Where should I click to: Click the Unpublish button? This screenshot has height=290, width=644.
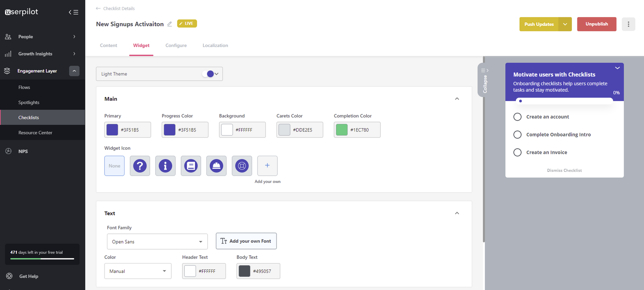596,24
